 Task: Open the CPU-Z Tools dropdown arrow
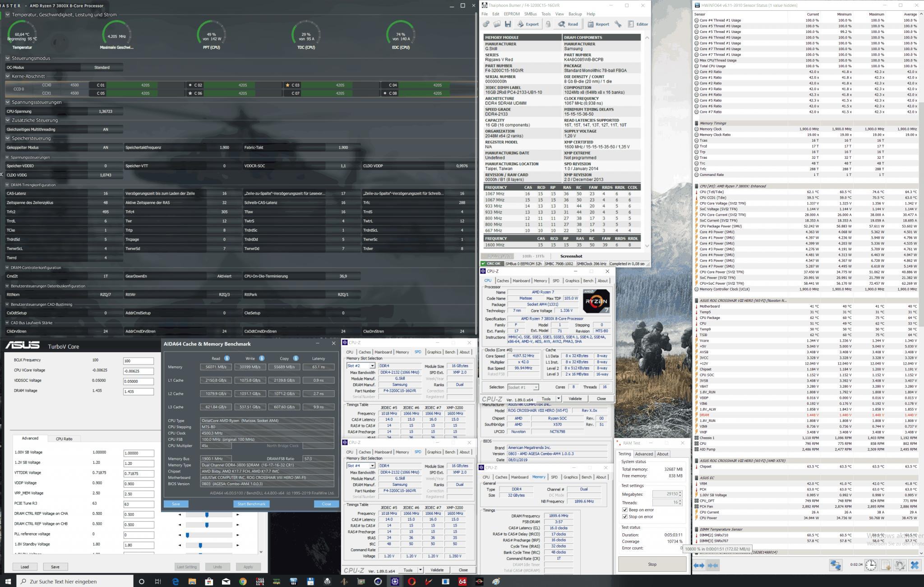pos(559,399)
